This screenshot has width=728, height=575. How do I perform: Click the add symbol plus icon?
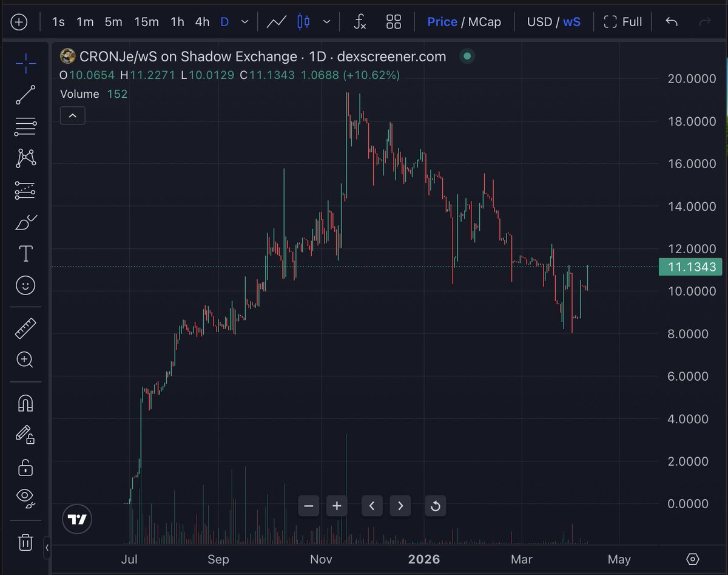click(x=19, y=22)
